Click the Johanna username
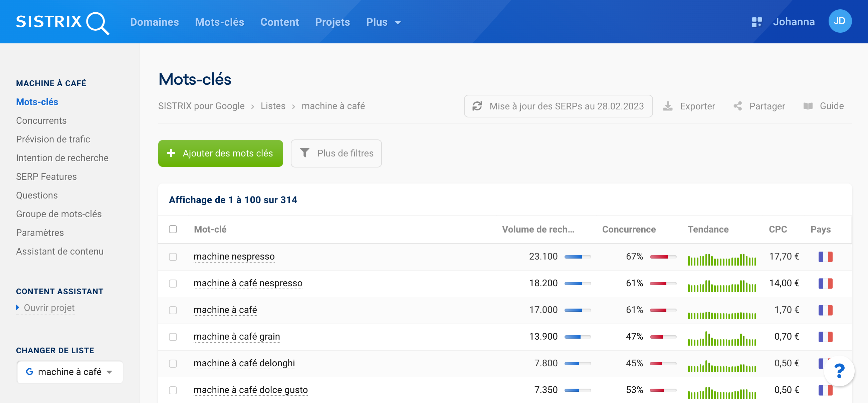Image resolution: width=868 pixels, height=403 pixels. (x=794, y=22)
